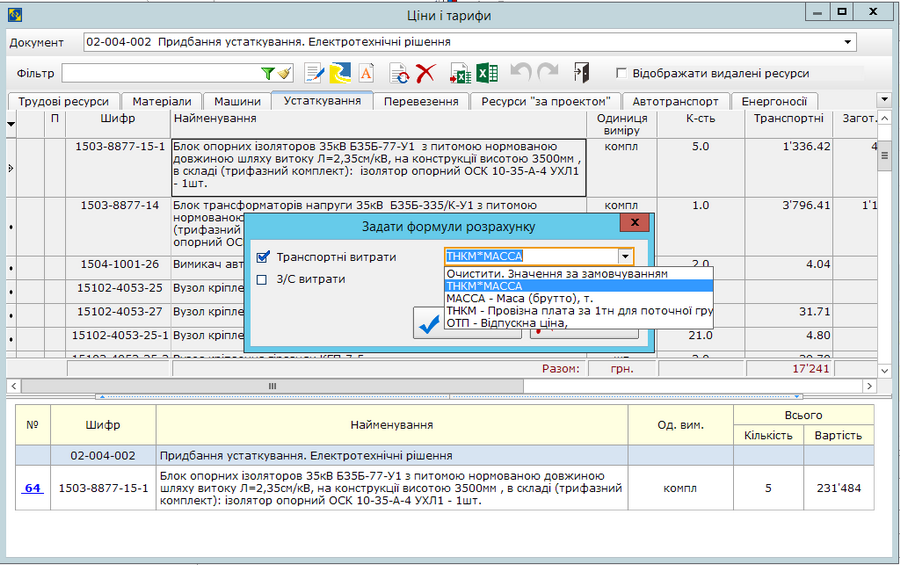The height and width of the screenshot is (565, 900).
Task: Click the edit pencil note icon
Action: coord(314,73)
